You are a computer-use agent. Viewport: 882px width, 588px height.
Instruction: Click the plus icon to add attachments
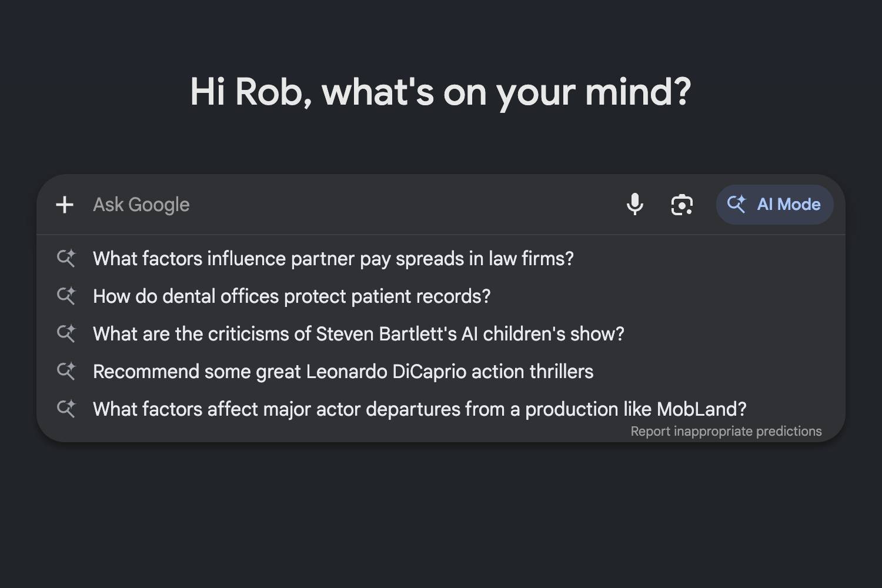(x=65, y=205)
